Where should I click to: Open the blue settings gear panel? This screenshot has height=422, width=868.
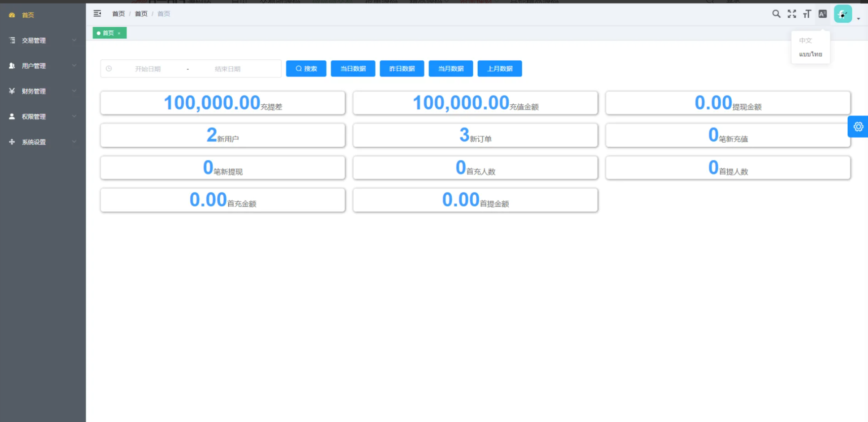click(858, 127)
